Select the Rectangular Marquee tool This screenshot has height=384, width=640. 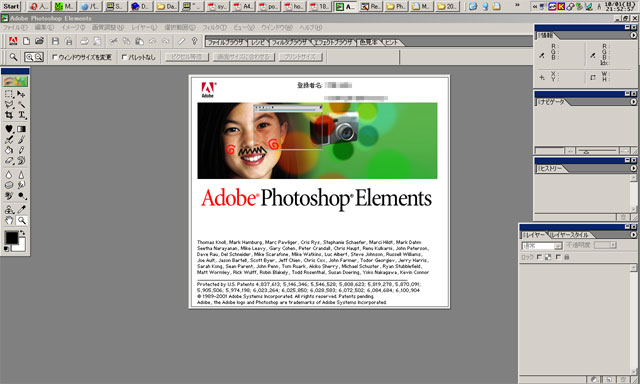pos(9,94)
